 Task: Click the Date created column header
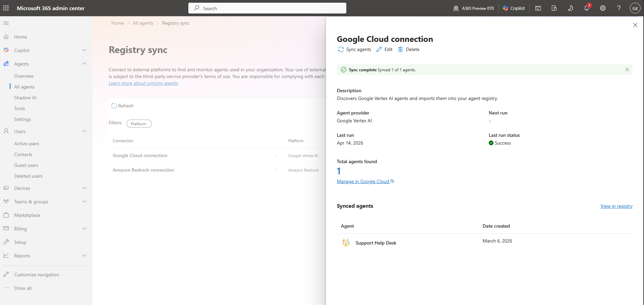(x=496, y=226)
